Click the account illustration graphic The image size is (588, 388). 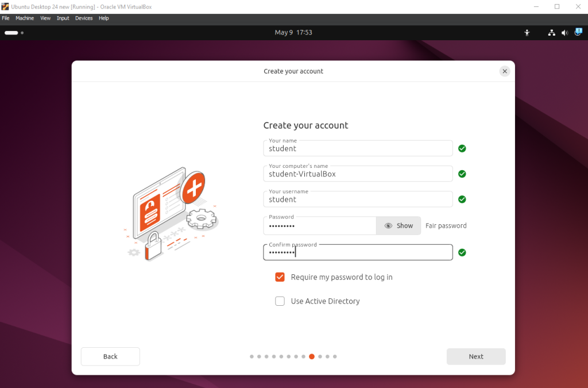tap(172, 214)
